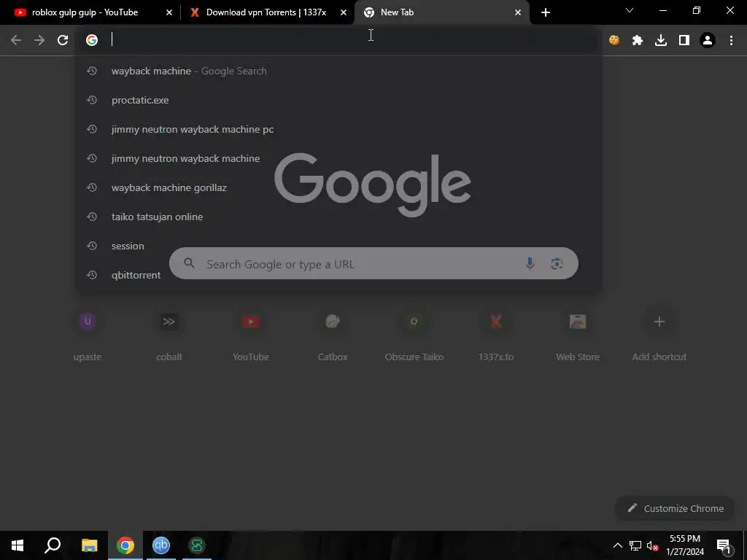Close the roblox gulp gulp YouTube tab
The width and height of the screenshot is (747, 560).
pyautogui.click(x=169, y=12)
